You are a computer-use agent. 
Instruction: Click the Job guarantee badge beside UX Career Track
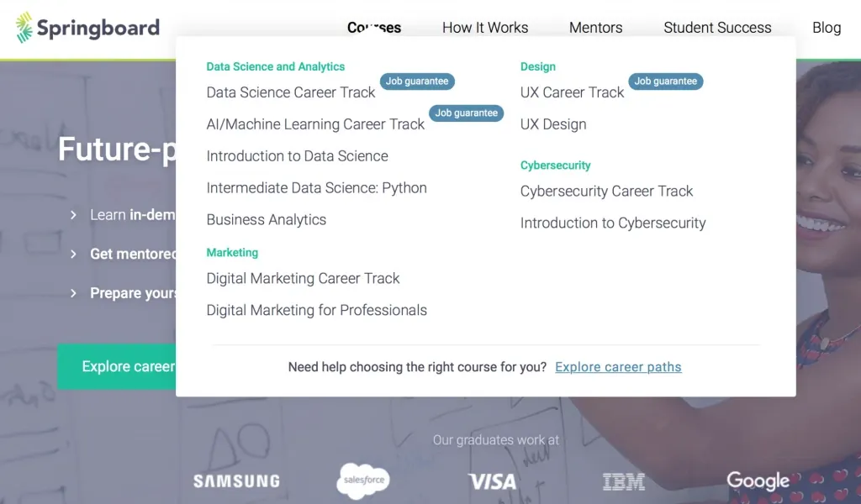(x=666, y=81)
